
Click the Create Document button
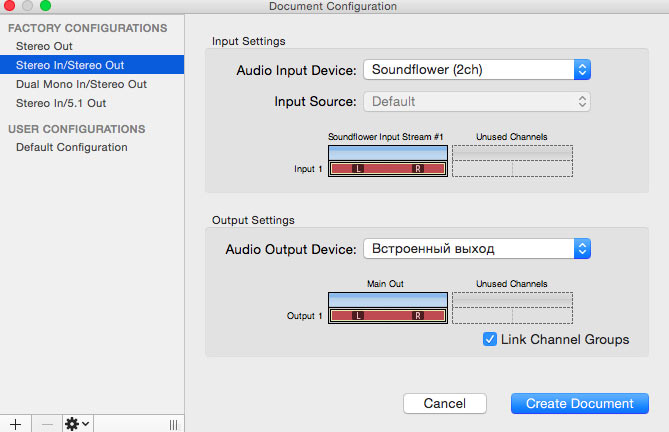click(580, 403)
